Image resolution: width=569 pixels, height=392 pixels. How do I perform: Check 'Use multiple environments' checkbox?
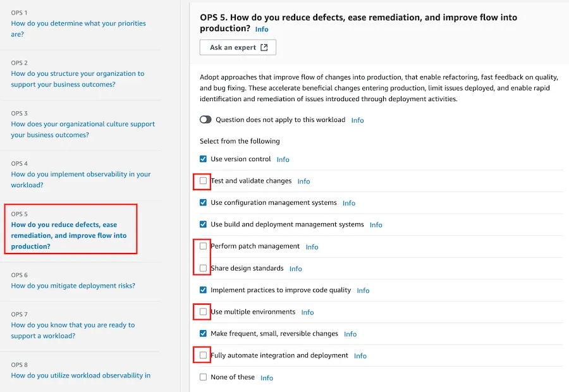click(x=203, y=312)
